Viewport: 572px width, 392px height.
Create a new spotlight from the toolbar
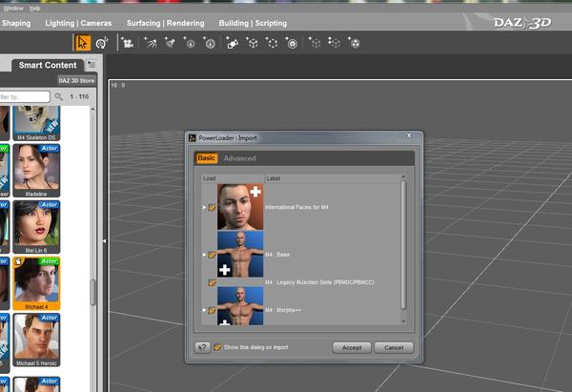click(170, 43)
